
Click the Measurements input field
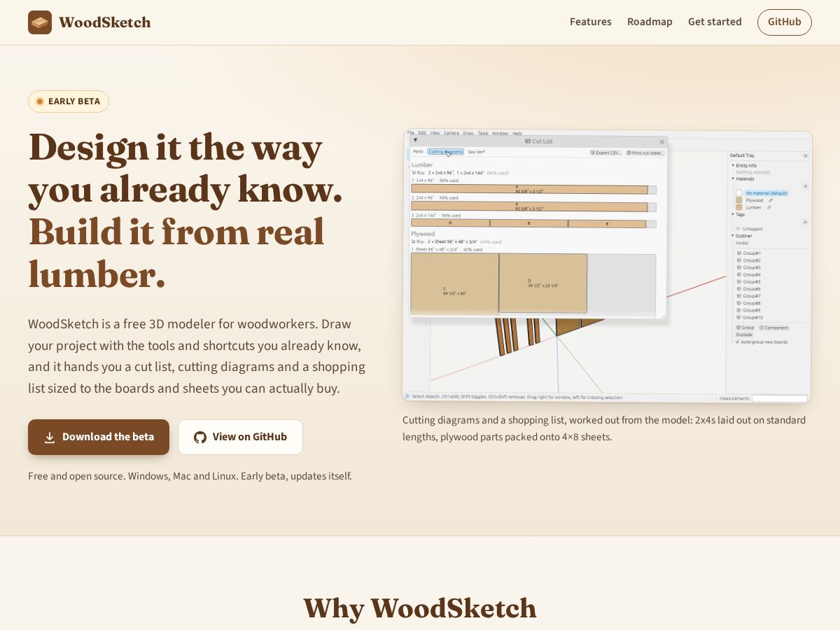pyautogui.click(x=779, y=398)
